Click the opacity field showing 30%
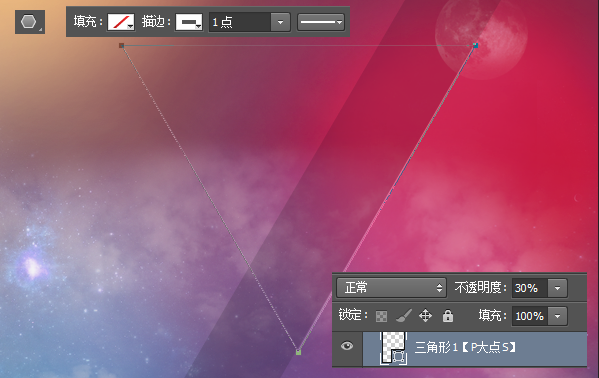 [530, 288]
